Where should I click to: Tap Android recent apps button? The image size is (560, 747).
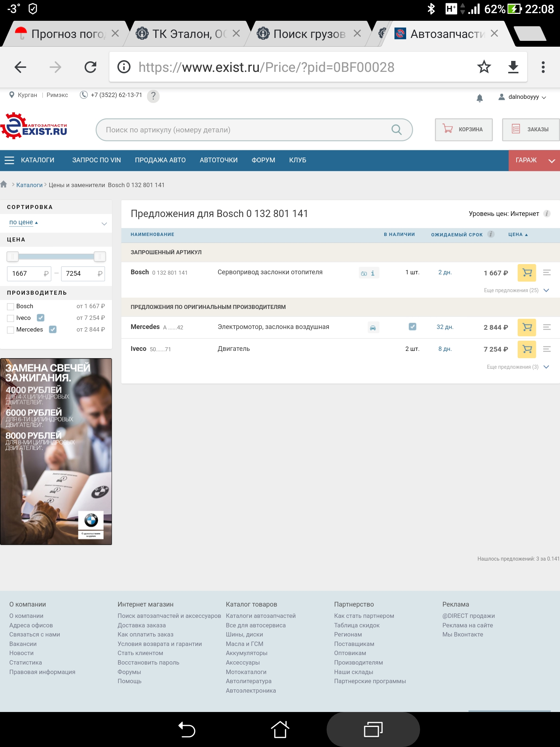coord(373,729)
